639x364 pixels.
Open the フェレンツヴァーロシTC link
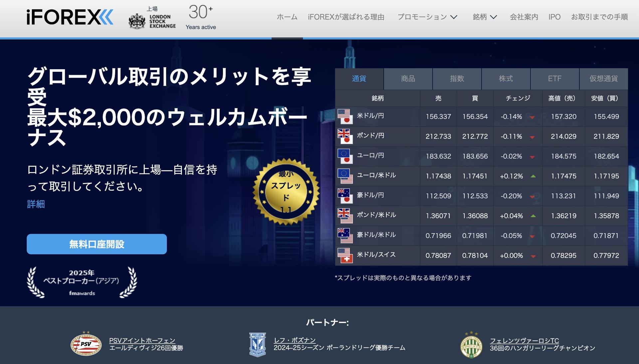click(524, 340)
